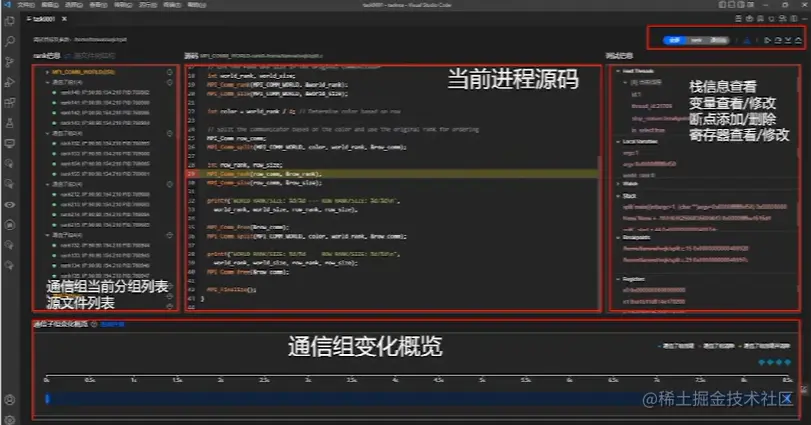Click locate icon on second sub-communicator group
This screenshot has width=811, height=425.
coord(170,133)
